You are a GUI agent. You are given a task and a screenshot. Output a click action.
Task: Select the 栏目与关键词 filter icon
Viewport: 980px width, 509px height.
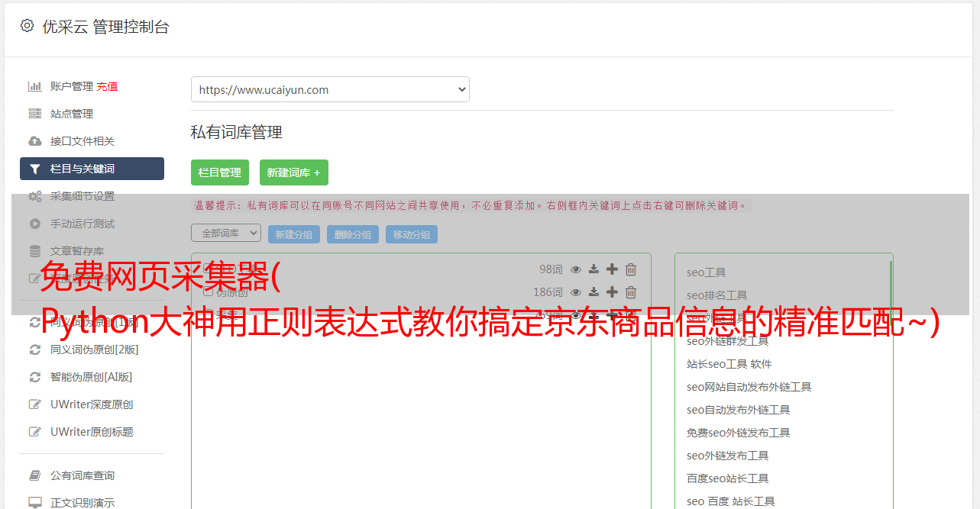coord(35,169)
